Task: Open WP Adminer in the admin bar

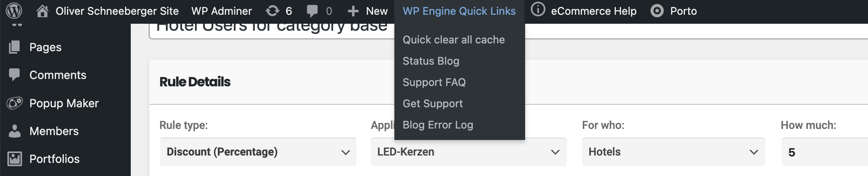Action: 221,11
